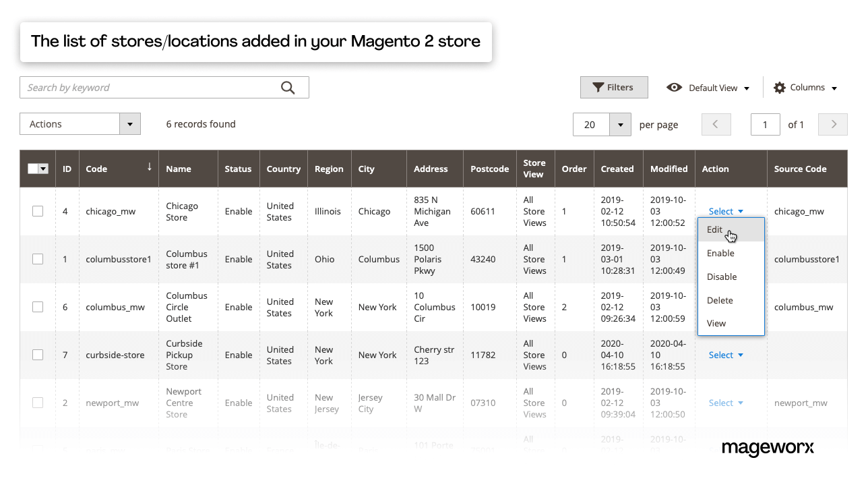
Task: Choose Delete from the open Select menu
Action: (x=720, y=299)
